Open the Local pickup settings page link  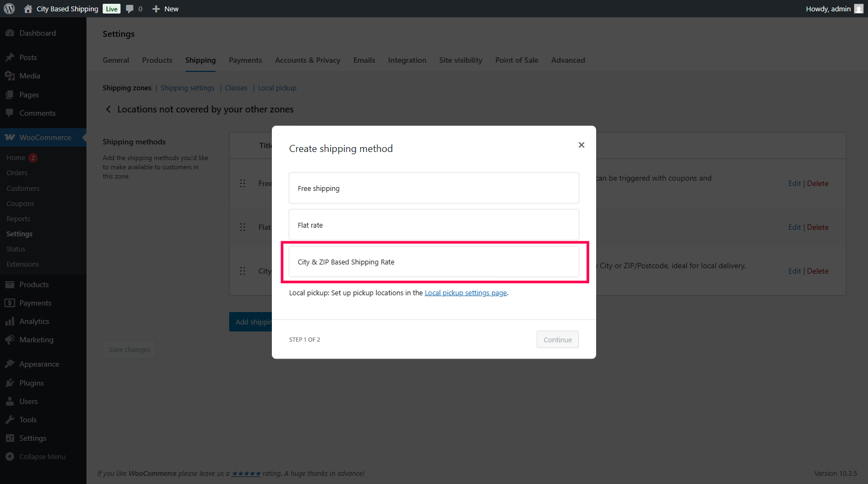pos(465,293)
